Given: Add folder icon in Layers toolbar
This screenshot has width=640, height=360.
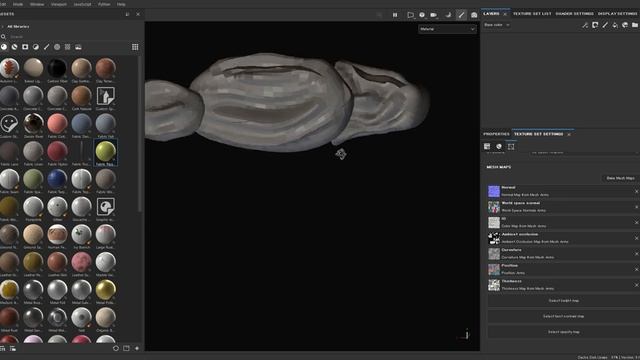Looking at the screenshot, I should pos(635,25).
